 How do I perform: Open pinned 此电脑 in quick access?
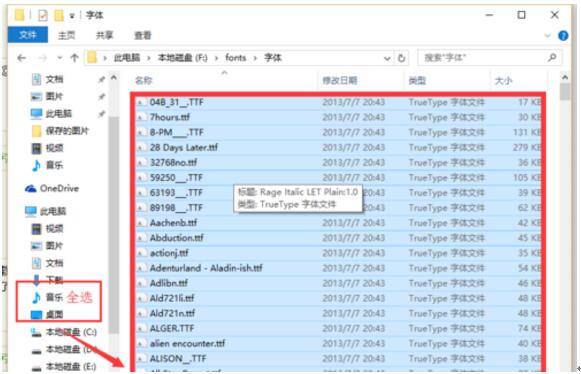pos(51,113)
